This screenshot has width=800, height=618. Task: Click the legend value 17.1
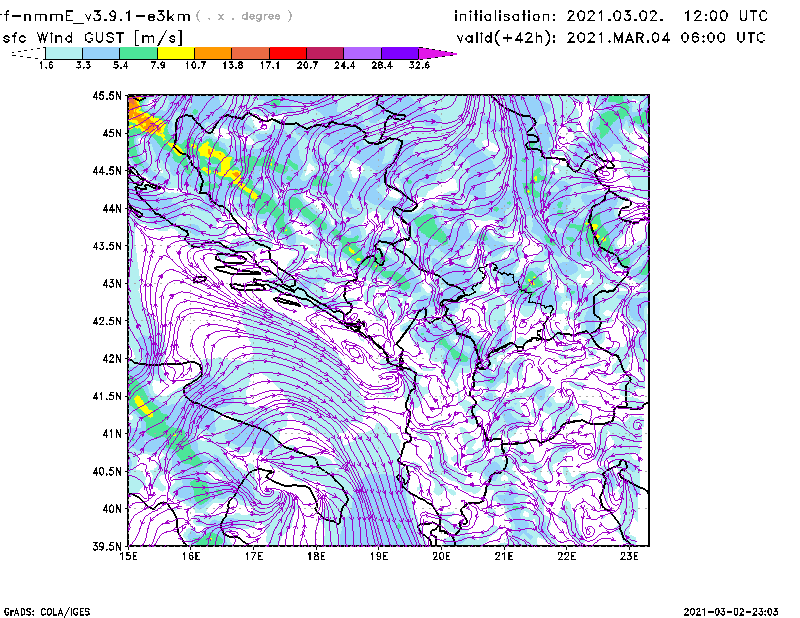point(269,65)
